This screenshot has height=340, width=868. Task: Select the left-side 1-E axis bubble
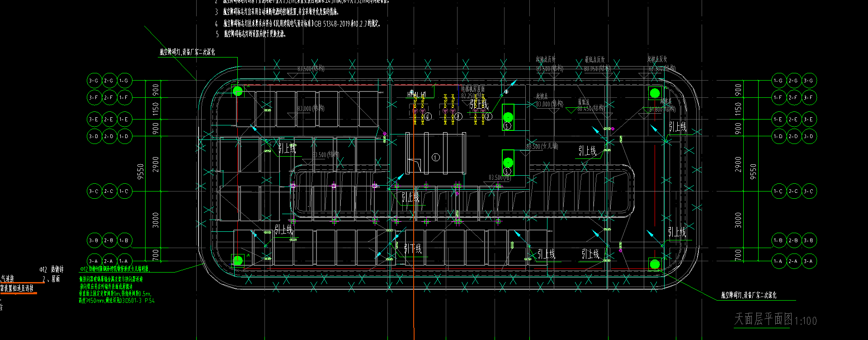[x=124, y=120]
